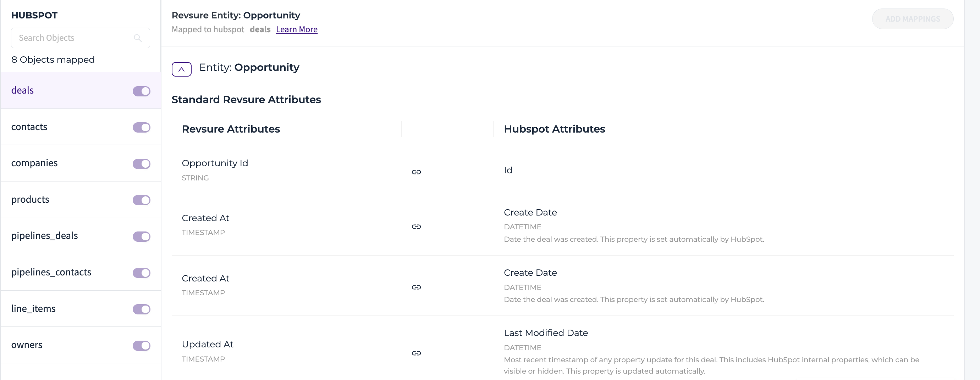Image resolution: width=980 pixels, height=380 pixels.
Task: Toggle the contacts object switch
Action: click(x=142, y=127)
